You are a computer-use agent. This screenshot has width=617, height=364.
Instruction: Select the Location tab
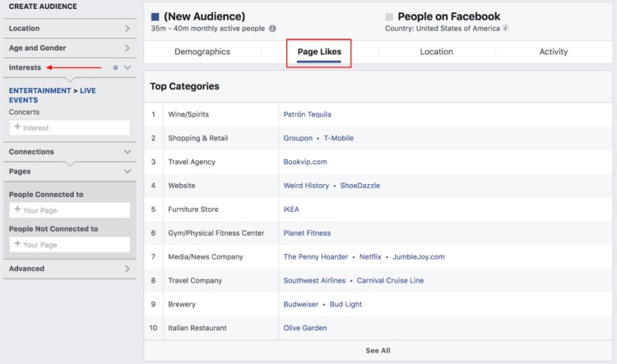coord(436,52)
